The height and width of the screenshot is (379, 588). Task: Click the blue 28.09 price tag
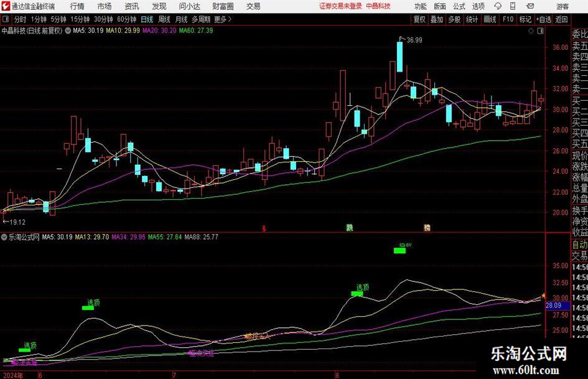(x=558, y=306)
